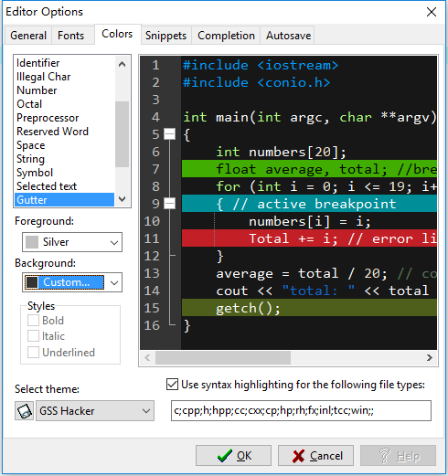The width and height of the screenshot is (448, 476).
Task: Open the Select theme dropdown
Action: pos(95,411)
